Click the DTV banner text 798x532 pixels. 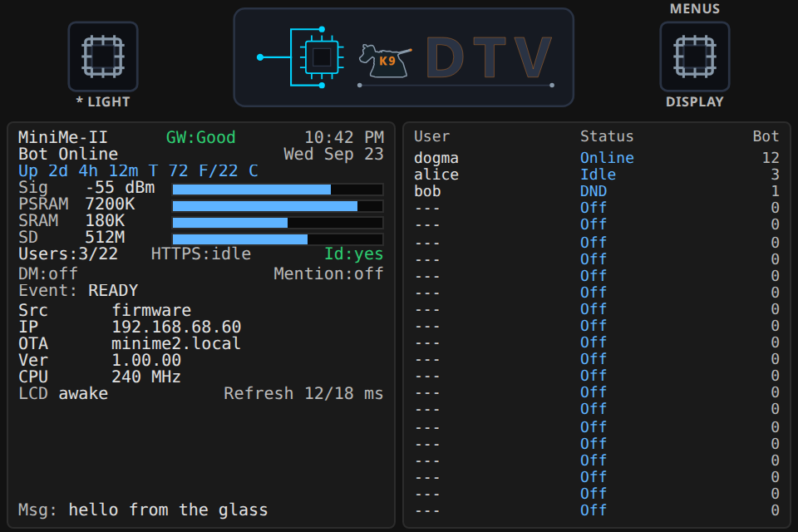point(489,58)
